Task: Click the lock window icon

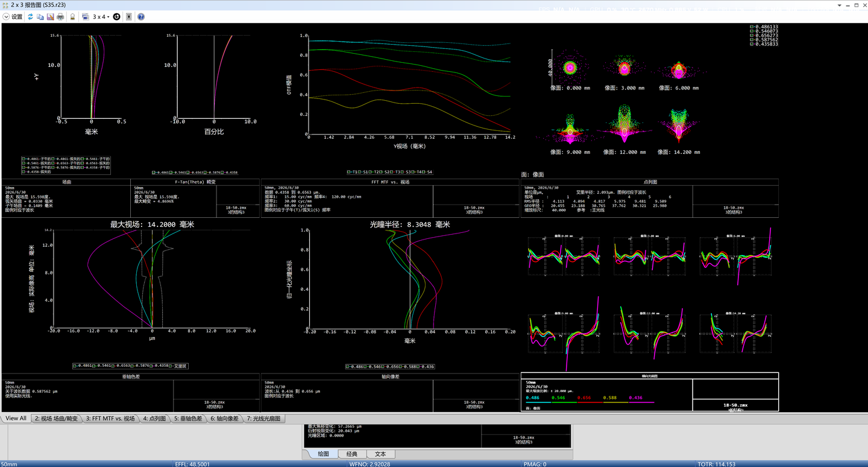Action: click(73, 17)
